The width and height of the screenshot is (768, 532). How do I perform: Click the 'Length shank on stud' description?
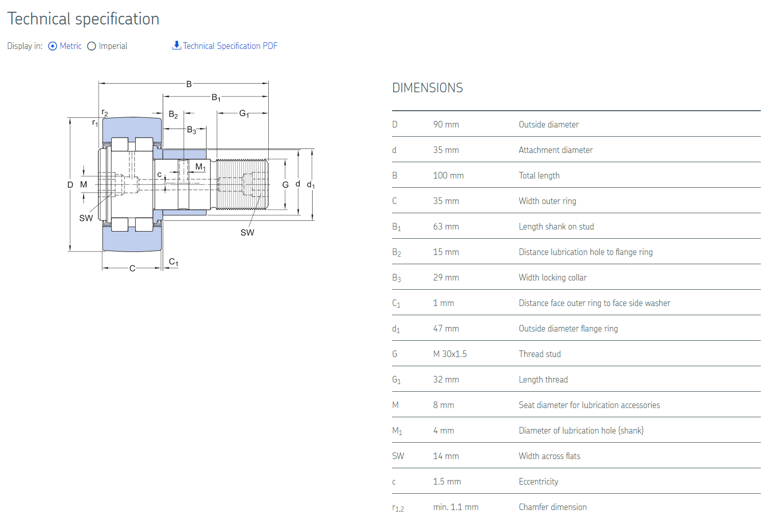[x=556, y=226]
